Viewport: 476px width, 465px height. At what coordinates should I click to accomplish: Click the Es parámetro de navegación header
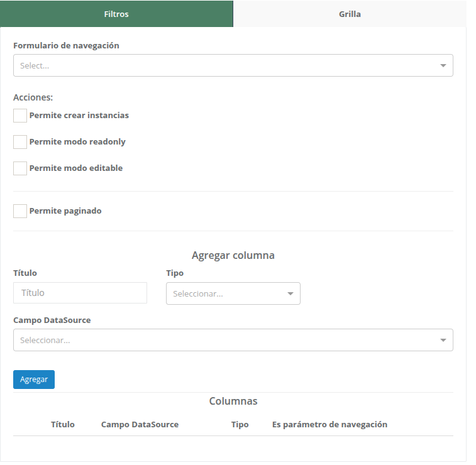[329, 425]
